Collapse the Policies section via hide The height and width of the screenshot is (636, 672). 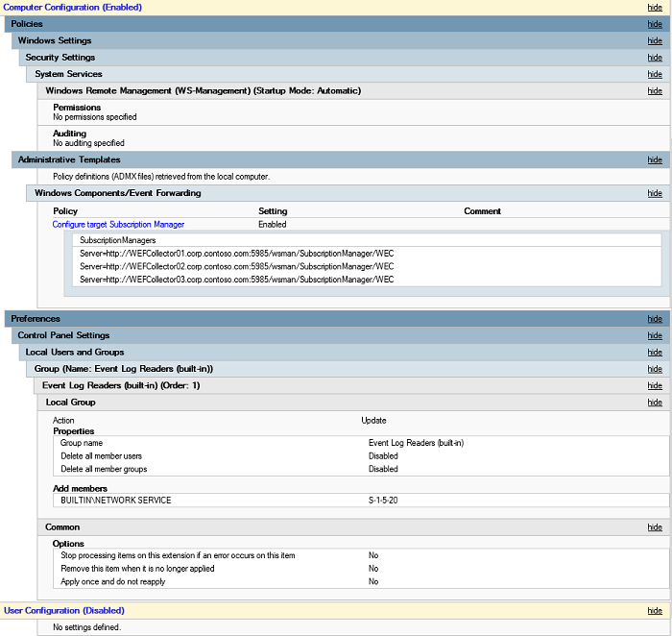[x=654, y=24]
